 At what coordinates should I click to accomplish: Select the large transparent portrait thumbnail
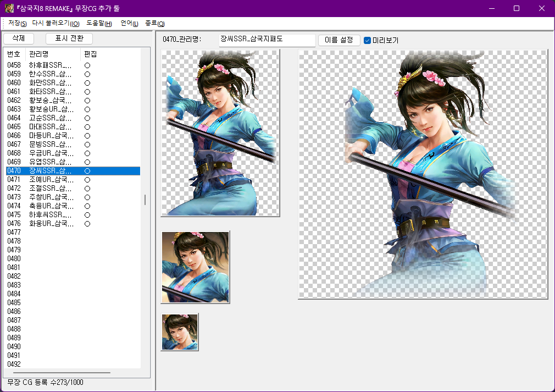click(220, 133)
